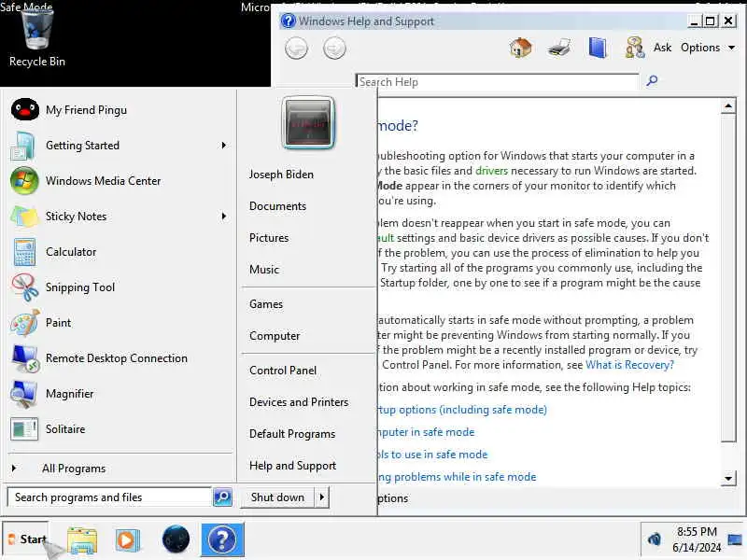Open Paint
The height and width of the screenshot is (560, 747).
pos(120,323)
